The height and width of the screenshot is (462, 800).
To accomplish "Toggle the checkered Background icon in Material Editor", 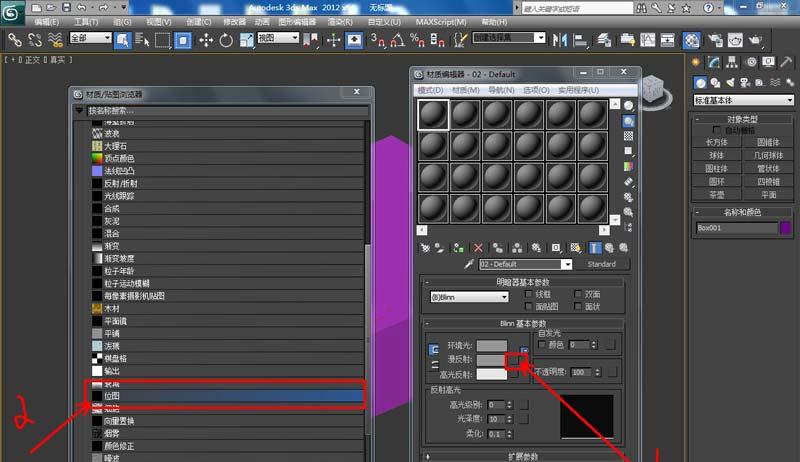I will tap(628, 136).
